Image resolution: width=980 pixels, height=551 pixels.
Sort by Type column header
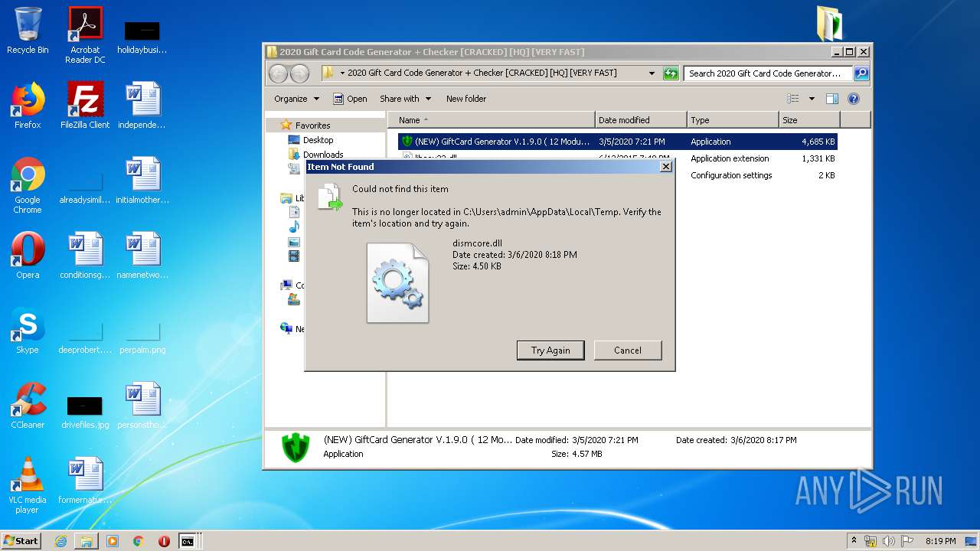point(733,120)
